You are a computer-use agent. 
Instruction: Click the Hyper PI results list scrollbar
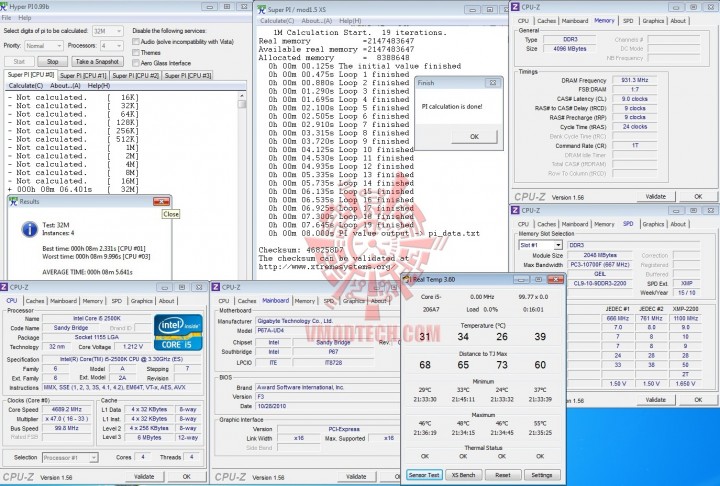pyautogui.click(x=242, y=142)
